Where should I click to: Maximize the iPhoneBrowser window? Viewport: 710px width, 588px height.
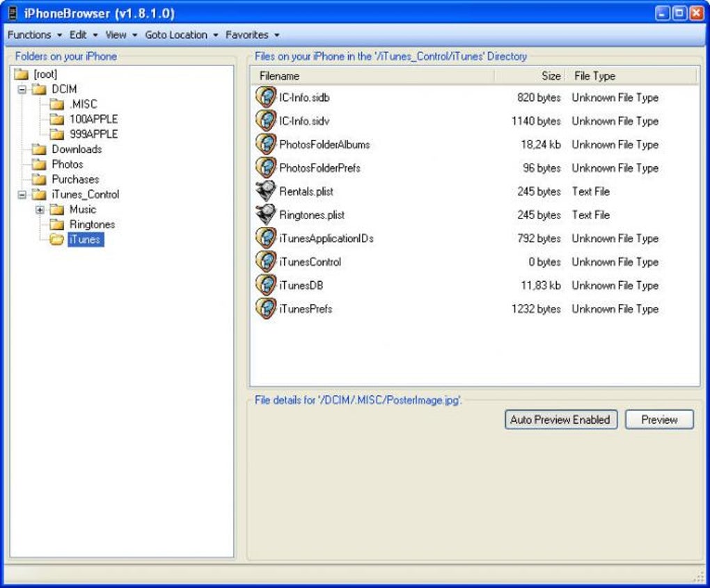click(x=679, y=13)
